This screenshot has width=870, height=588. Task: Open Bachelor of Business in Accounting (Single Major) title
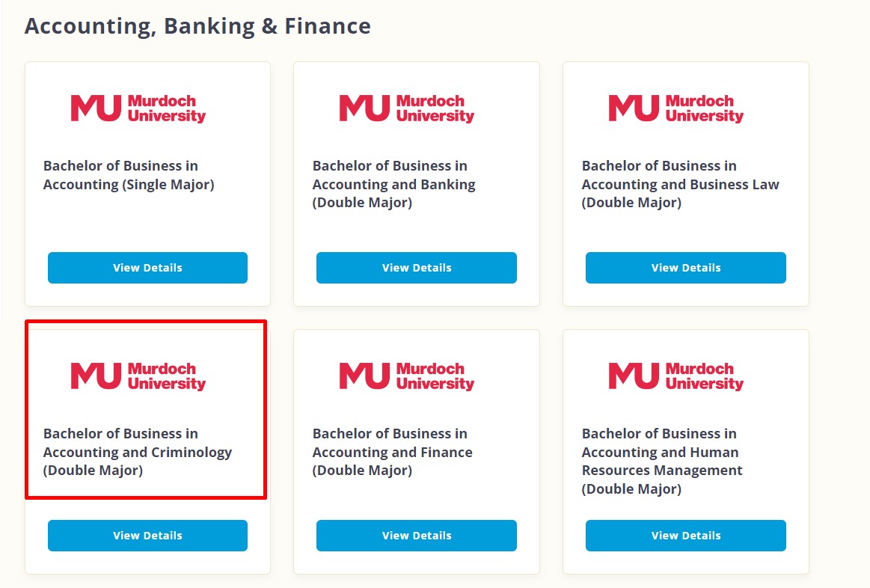pyautogui.click(x=129, y=175)
